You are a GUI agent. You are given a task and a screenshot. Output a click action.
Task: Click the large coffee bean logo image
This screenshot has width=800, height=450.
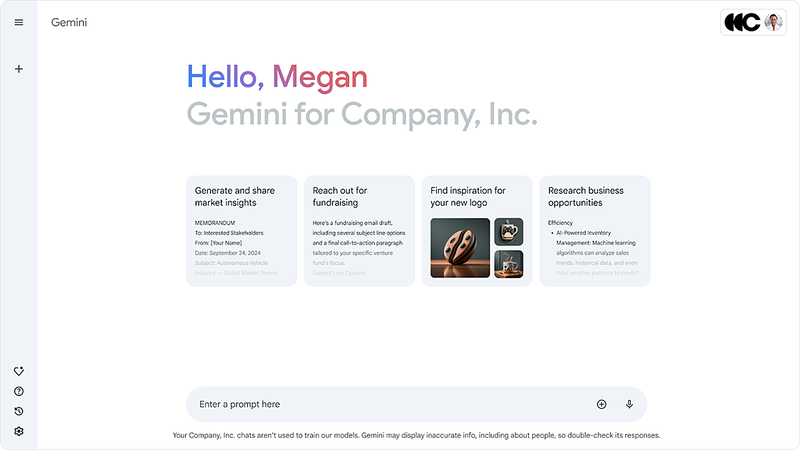pyautogui.click(x=460, y=248)
